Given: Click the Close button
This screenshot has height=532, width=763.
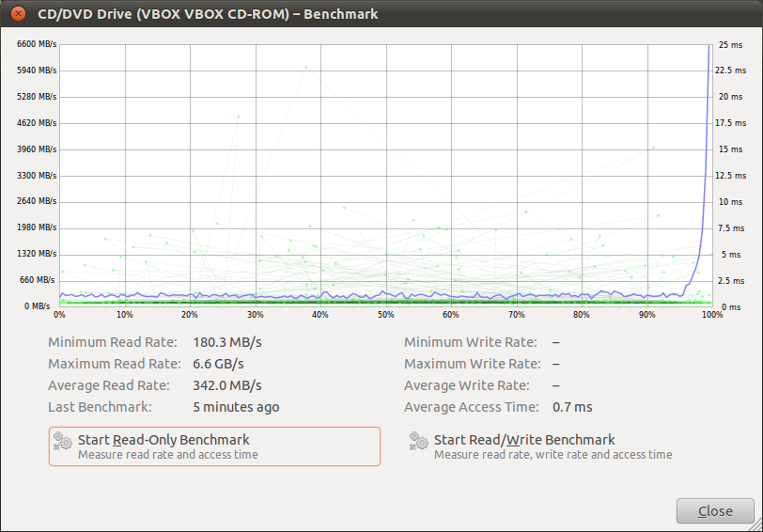Looking at the screenshot, I should click(715, 510).
